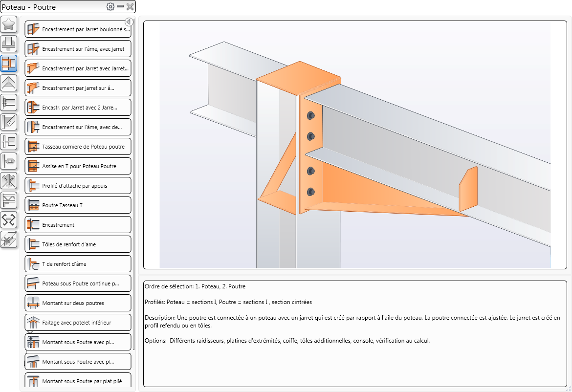Viewport: 572px width, 392px height.
Task: Open the gusset plate bracing category
Action: pyautogui.click(x=9, y=122)
